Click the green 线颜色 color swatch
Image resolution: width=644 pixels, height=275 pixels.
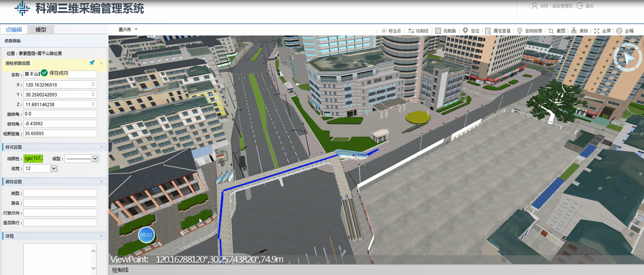pos(33,158)
